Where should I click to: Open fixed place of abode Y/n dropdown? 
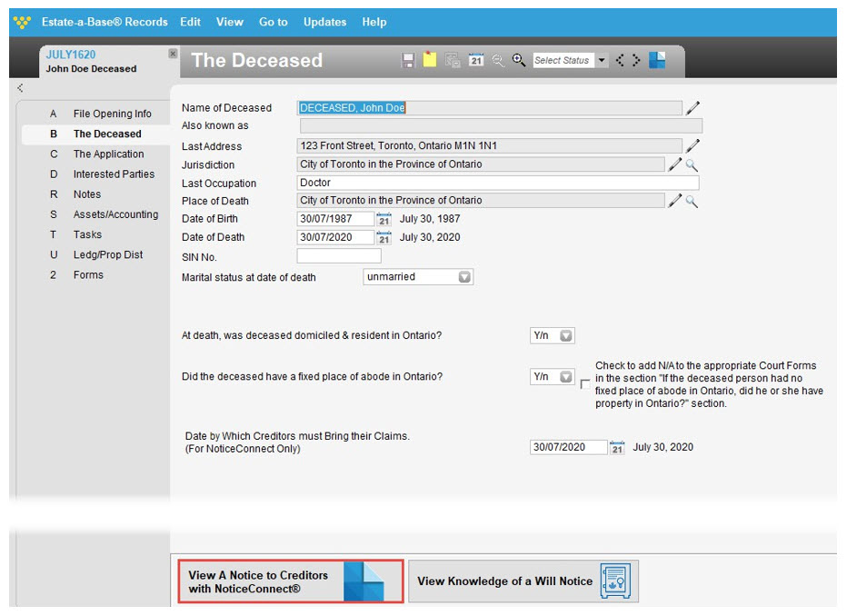[x=552, y=377]
